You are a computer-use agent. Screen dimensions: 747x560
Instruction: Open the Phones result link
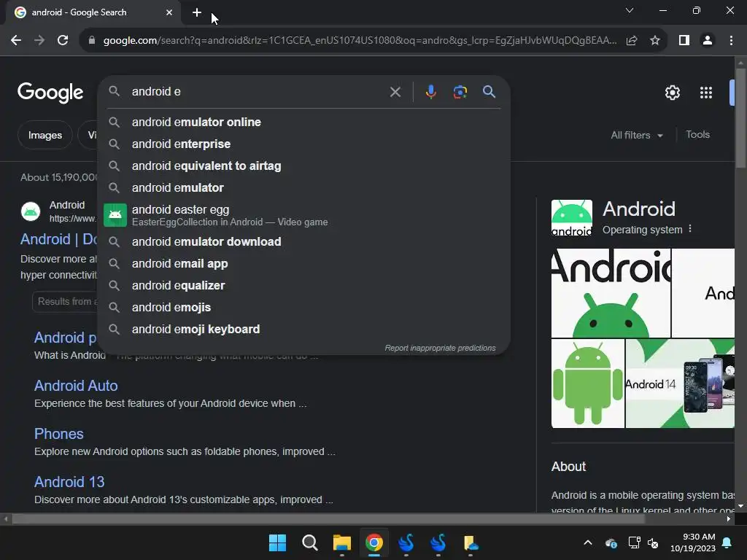[x=58, y=434]
